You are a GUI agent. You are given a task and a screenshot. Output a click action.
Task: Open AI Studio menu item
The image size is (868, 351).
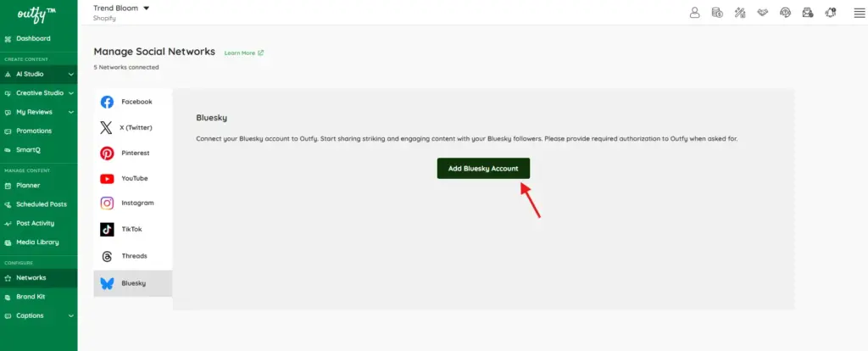[x=39, y=75]
